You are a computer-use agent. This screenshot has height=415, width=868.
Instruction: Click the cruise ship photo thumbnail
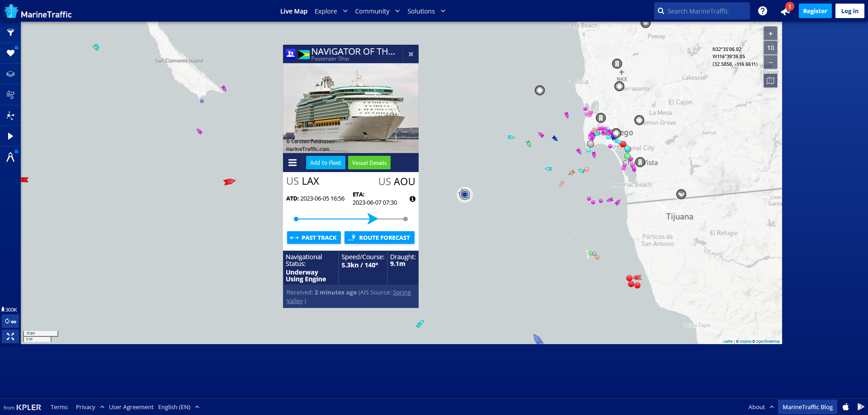(351, 108)
